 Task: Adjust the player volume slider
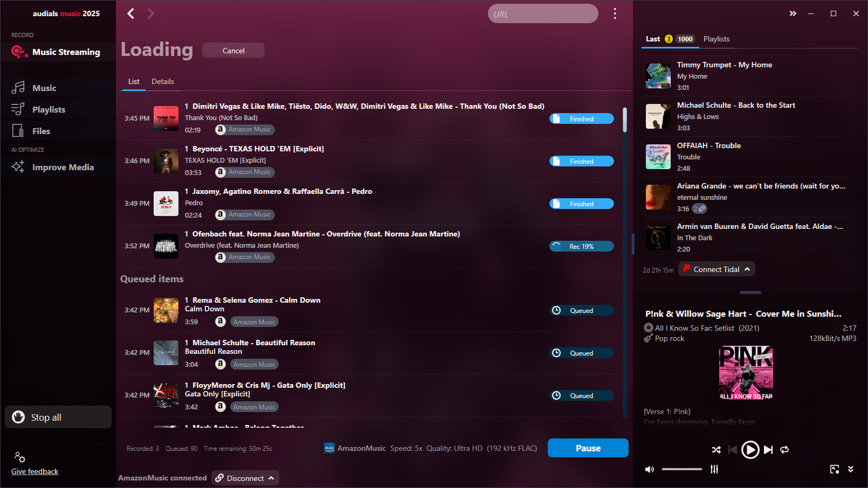tap(681, 469)
